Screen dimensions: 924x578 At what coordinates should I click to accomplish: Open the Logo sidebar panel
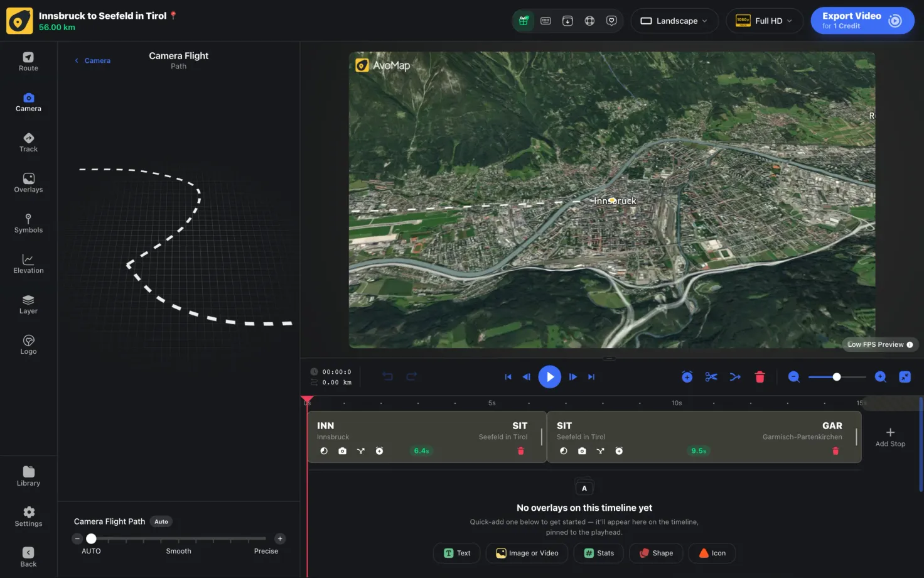click(x=28, y=345)
